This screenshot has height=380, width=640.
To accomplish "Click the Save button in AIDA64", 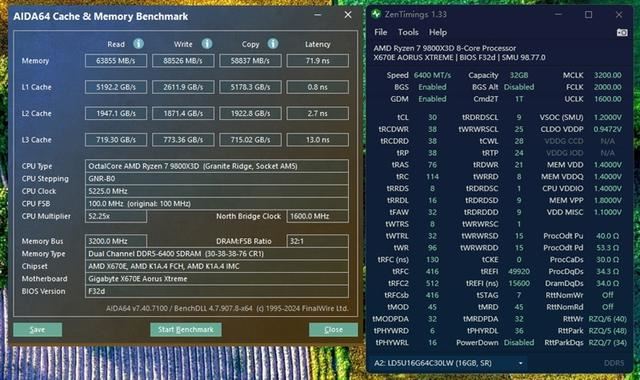I will [x=38, y=330].
